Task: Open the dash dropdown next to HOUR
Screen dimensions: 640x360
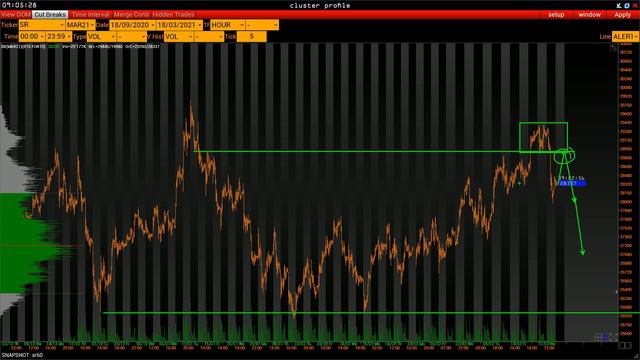Action: [262, 25]
